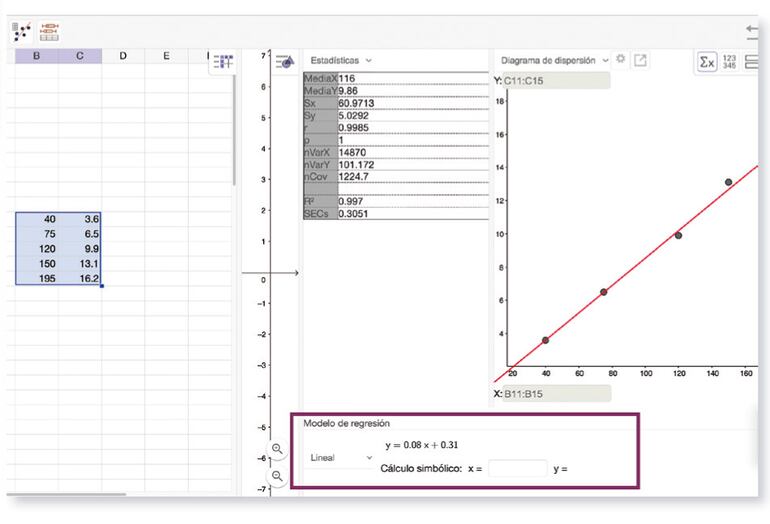Screen dimensions: 770x524
Task: Click the regression equation y = 0.08x + 0.31
Action: 422,445
